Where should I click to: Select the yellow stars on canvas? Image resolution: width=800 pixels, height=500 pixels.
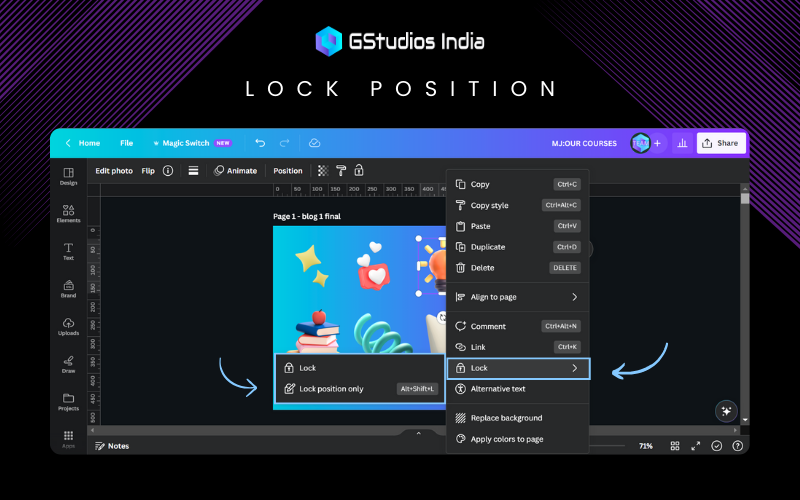(x=312, y=265)
